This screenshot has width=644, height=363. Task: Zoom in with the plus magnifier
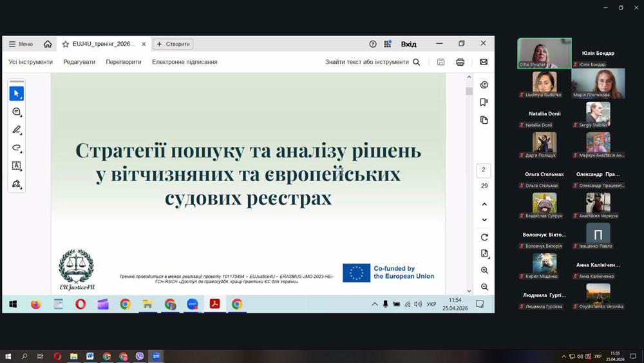click(485, 271)
